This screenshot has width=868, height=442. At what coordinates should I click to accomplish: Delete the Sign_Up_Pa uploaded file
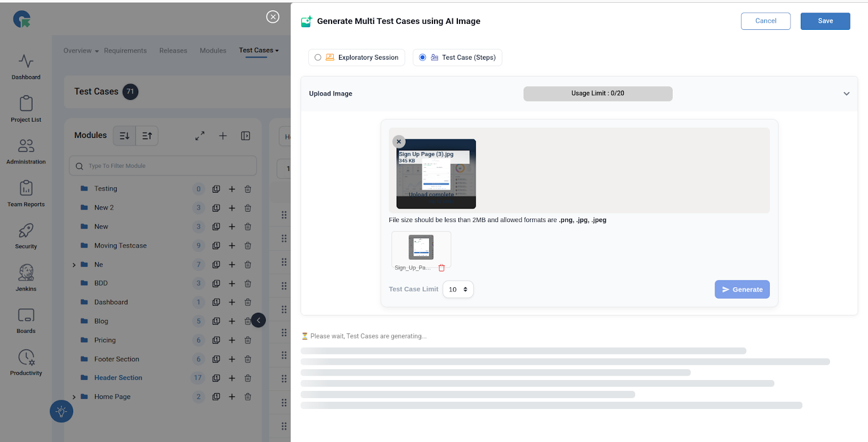click(x=442, y=268)
